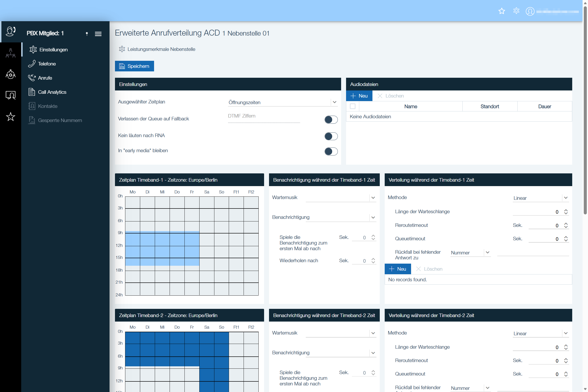Toggle Verlassen der Queue auf Fallback switch
This screenshot has height=392, width=588.
click(331, 119)
